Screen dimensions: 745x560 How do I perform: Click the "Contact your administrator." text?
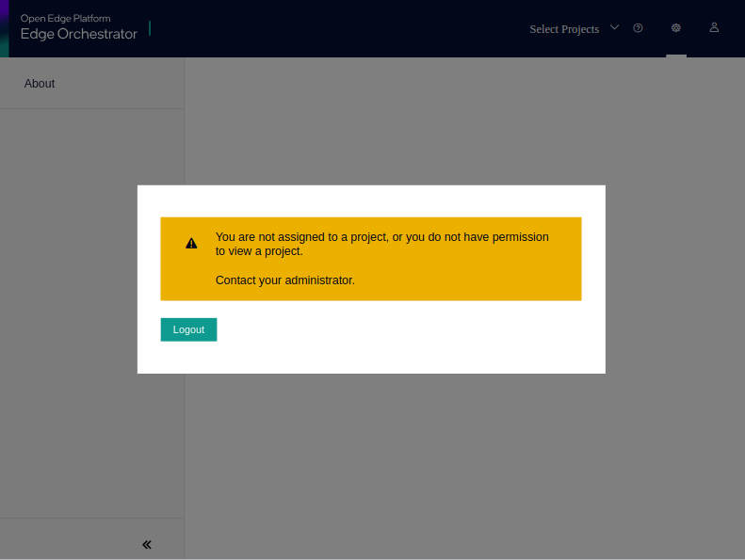click(x=284, y=280)
